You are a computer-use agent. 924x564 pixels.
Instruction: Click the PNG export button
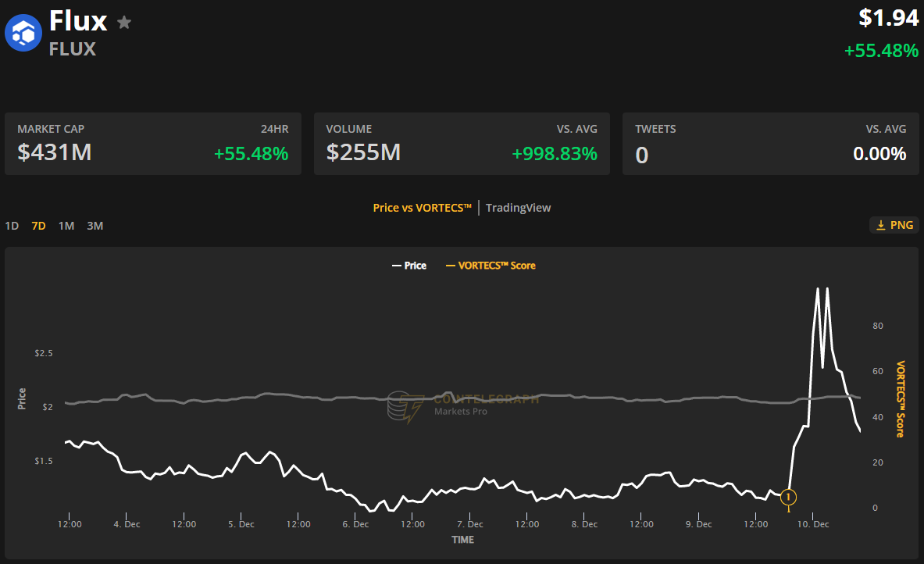click(x=894, y=224)
